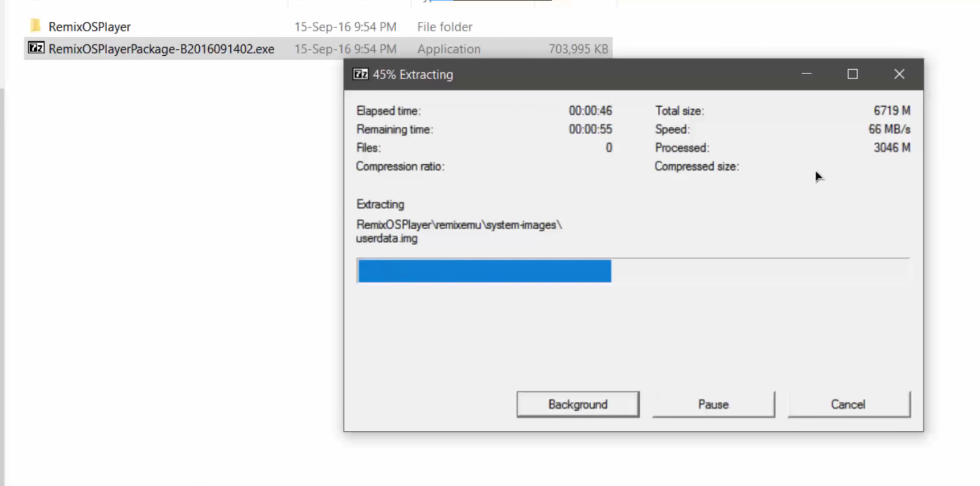
Task: Click the Application type cell
Action: click(449, 49)
